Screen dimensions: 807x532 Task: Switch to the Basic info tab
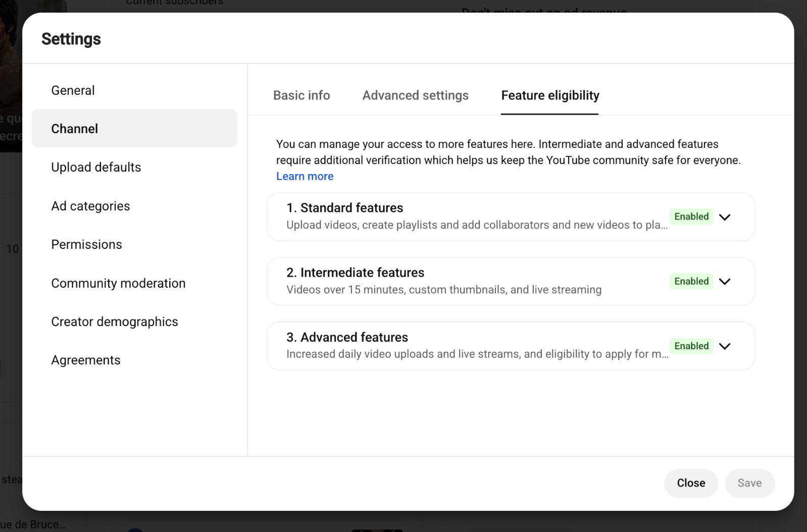(x=301, y=95)
